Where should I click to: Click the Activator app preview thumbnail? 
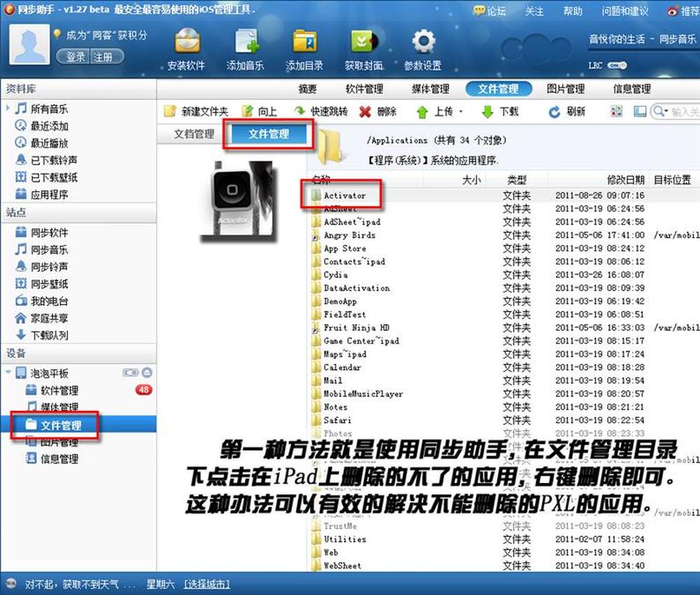237,200
